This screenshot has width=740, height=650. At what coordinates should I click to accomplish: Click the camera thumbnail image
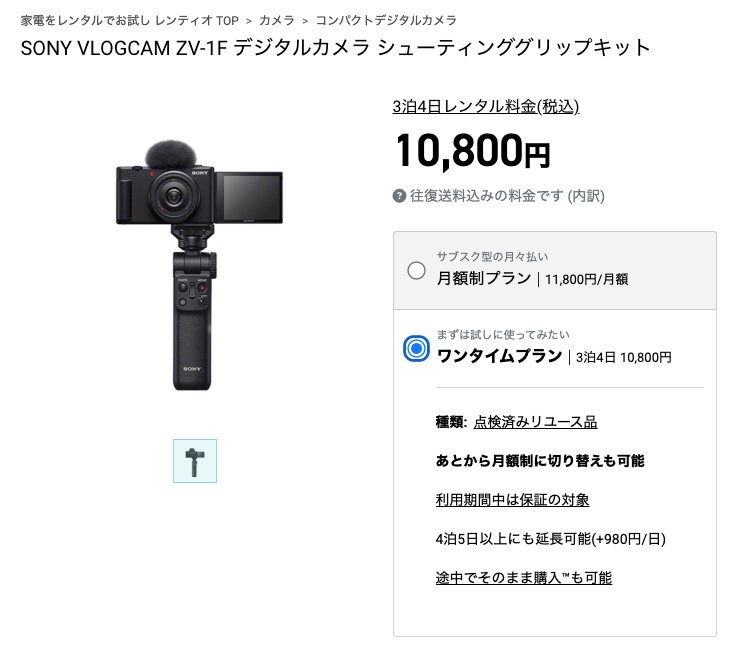195,461
